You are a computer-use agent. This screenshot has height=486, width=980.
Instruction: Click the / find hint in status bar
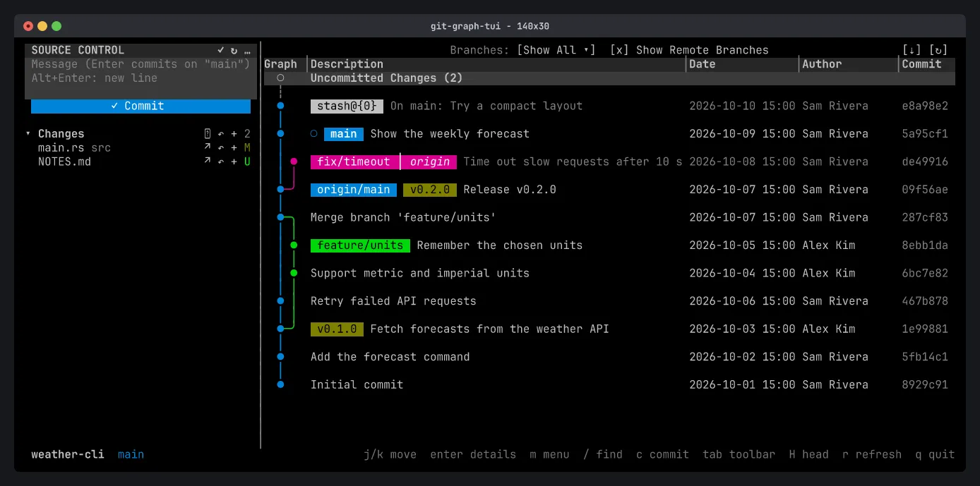click(x=603, y=454)
